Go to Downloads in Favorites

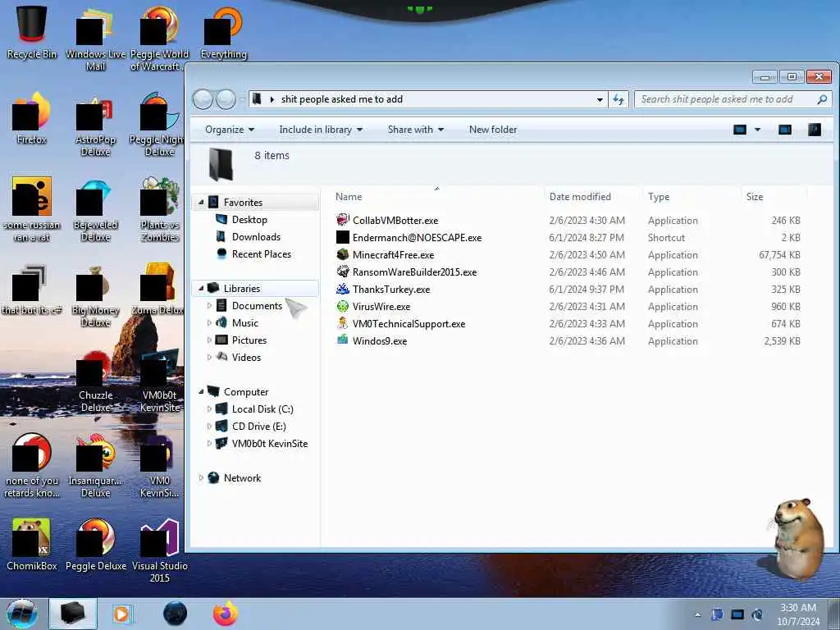(x=256, y=237)
